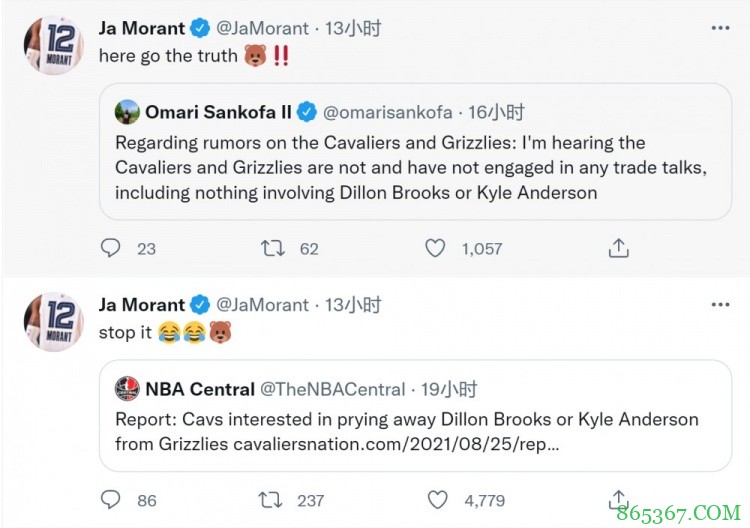Like the 'stop it' tweet
Screen dimensions: 750x528
pyautogui.click(x=437, y=500)
